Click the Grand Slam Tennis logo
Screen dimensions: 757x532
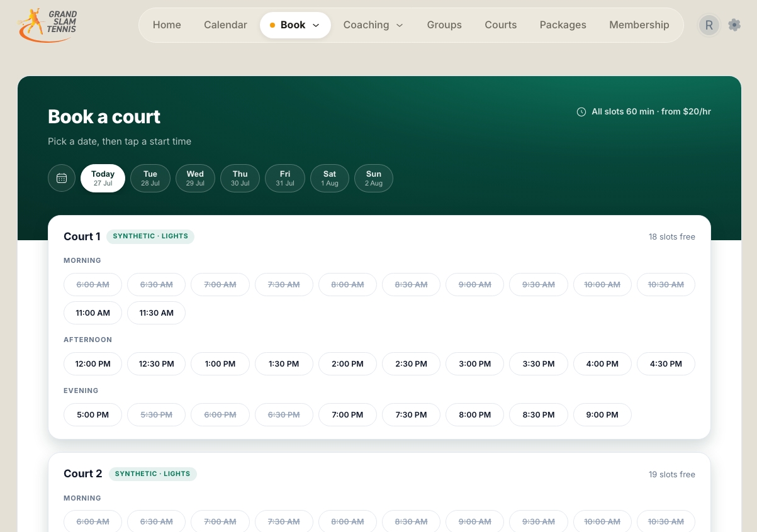click(x=48, y=25)
